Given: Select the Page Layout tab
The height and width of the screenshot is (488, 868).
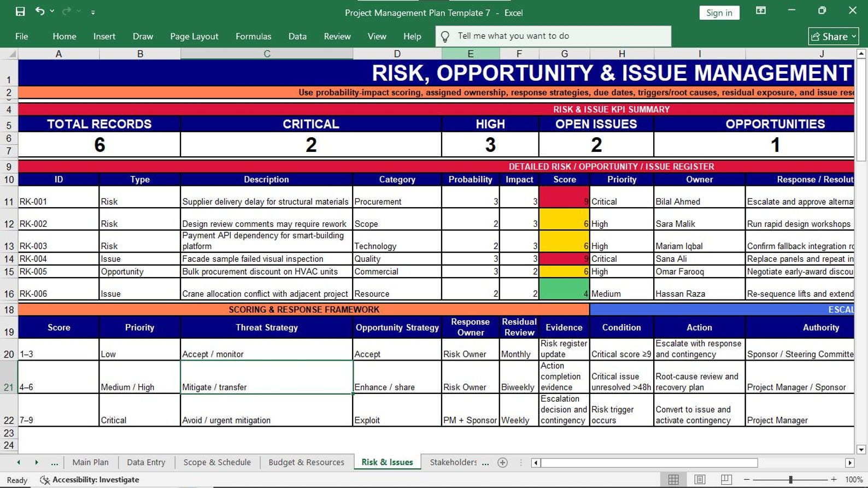Looking at the screenshot, I should click(x=194, y=36).
